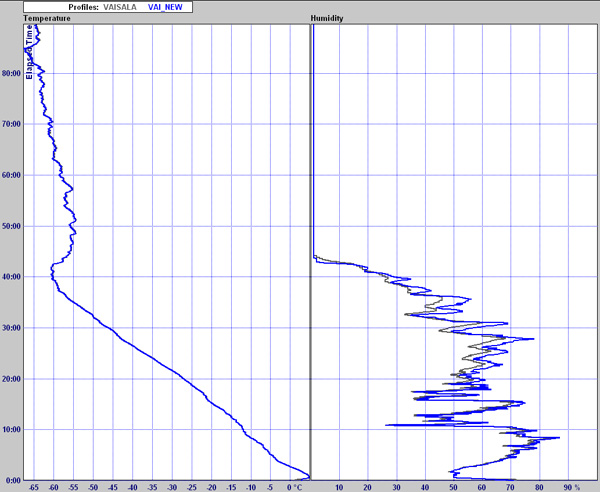Click the -30 temperature axis label

172,487
